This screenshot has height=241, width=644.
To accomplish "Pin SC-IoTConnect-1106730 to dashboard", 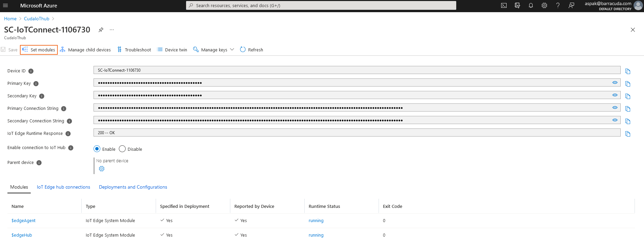I will coord(101,30).
